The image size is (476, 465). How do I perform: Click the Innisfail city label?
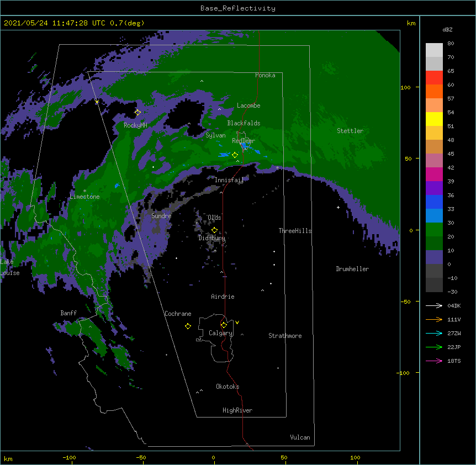tap(229, 180)
